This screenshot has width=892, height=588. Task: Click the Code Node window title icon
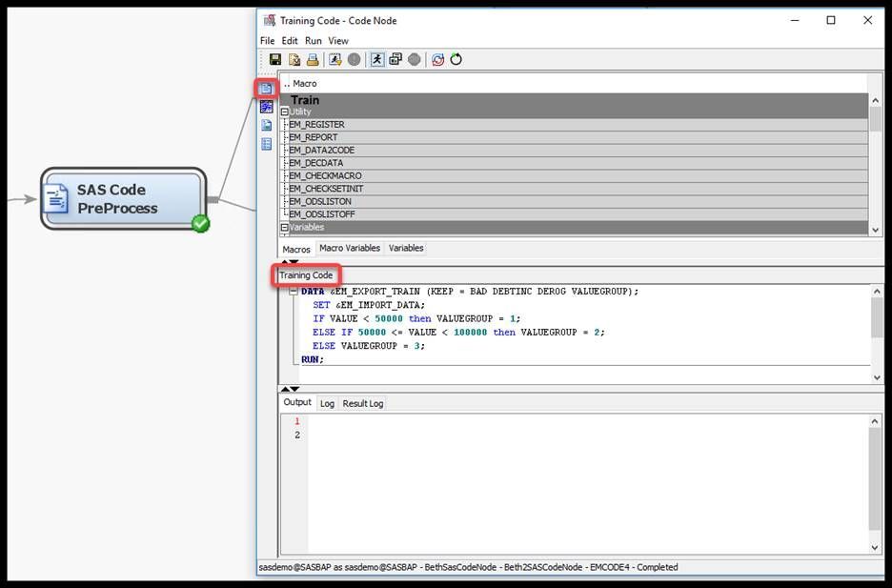click(269, 20)
